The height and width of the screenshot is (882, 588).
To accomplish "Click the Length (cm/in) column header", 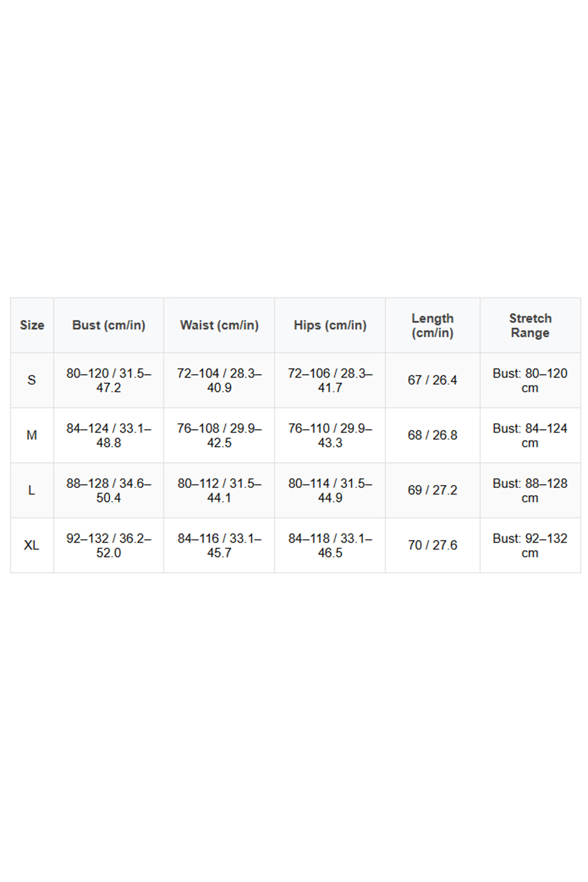I will [432, 325].
